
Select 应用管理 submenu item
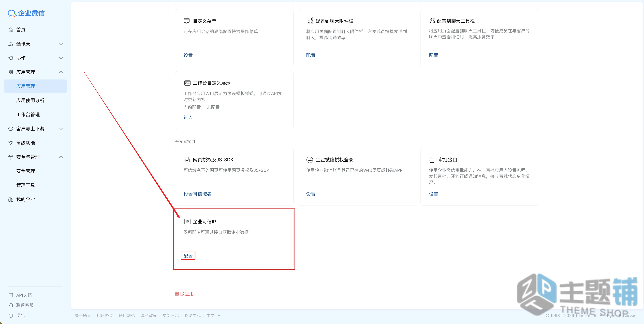point(35,86)
